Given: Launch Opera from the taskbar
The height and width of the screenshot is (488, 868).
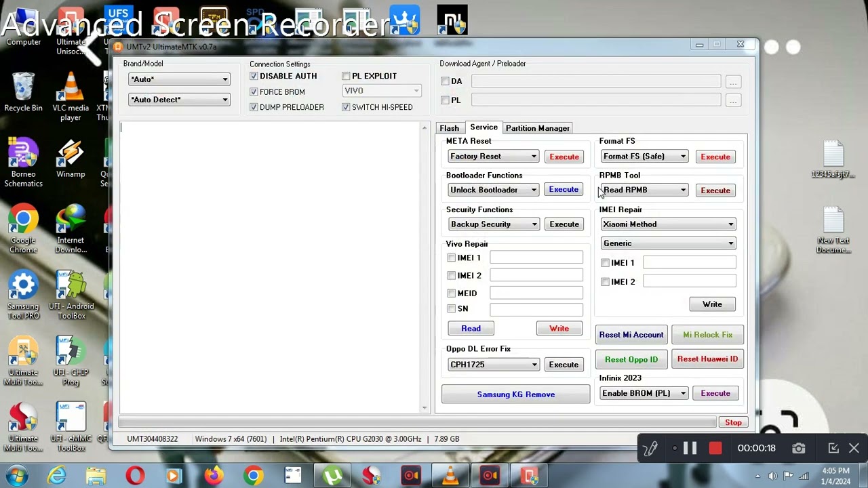Looking at the screenshot, I should coord(135,476).
